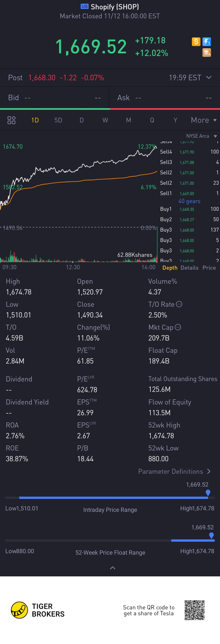The image size is (220, 644).
Task: Switch to the Q quarterly chart tab
Action: point(152,120)
